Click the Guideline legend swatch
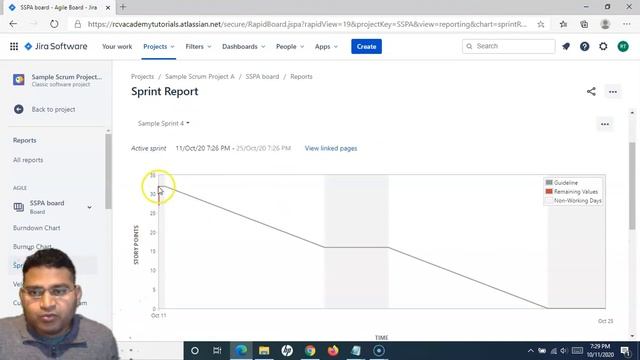 pos(549,182)
